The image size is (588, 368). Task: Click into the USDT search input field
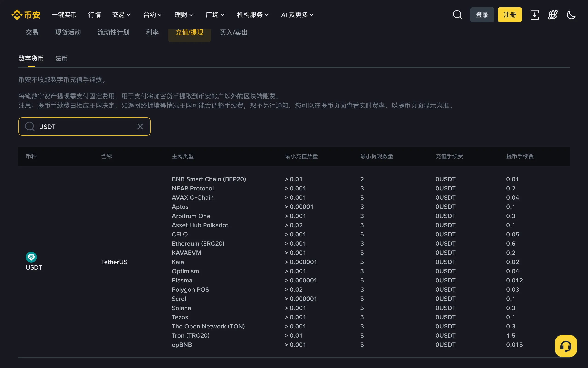tap(84, 126)
